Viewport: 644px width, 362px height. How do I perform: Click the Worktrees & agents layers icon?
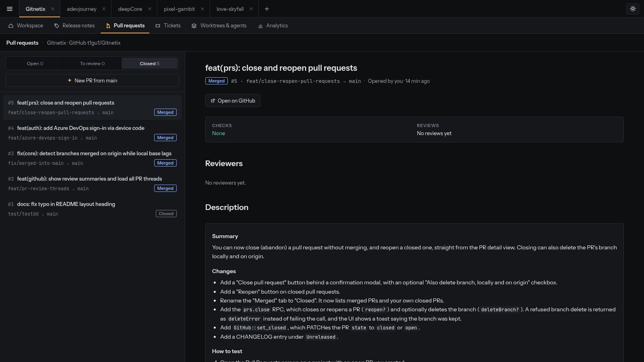tap(194, 26)
